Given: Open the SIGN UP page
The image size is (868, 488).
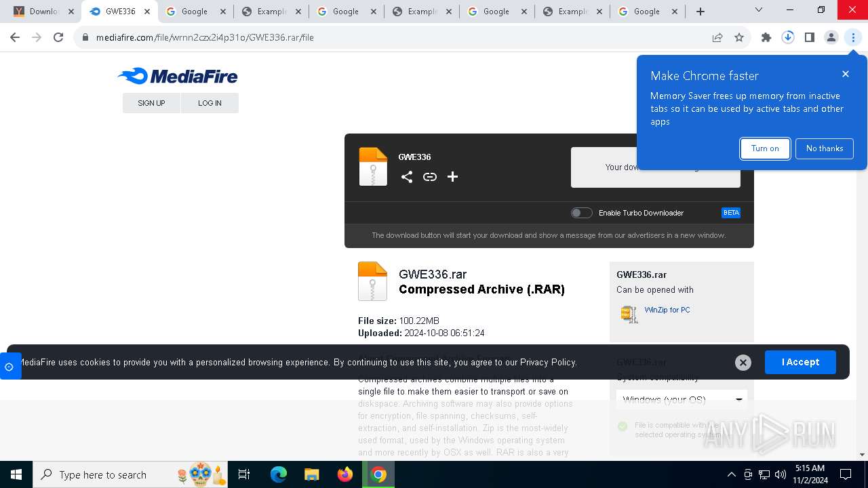Looking at the screenshot, I should click(x=151, y=103).
